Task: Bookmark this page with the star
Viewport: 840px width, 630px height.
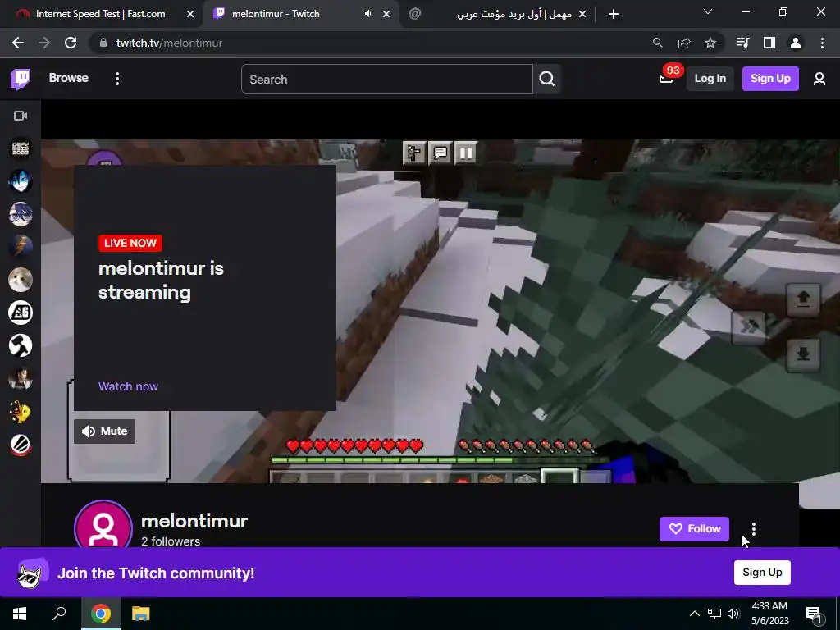Action: pyautogui.click(x=710, y=43)
